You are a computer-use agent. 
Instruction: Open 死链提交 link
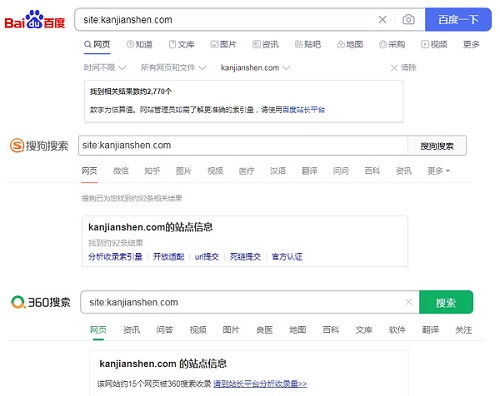click(x=245, y=257)
